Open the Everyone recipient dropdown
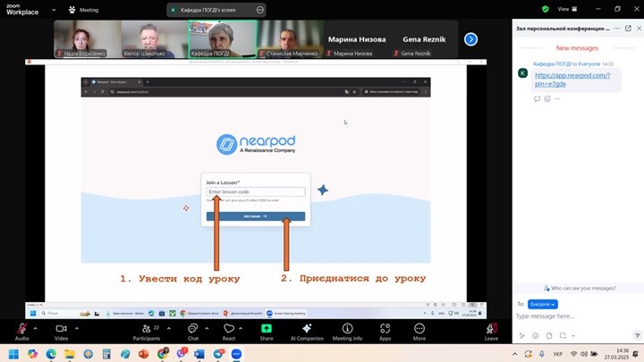 pyautogui.click(x=543, y=304)
